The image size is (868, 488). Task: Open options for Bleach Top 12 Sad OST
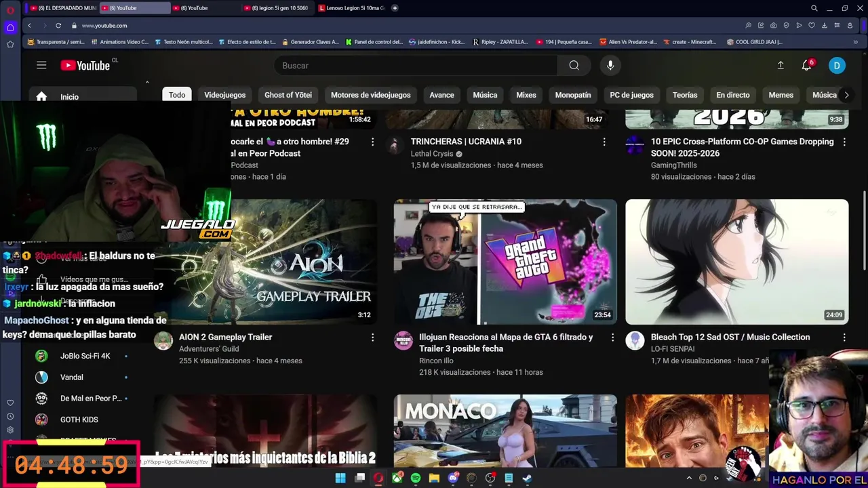pos(844,337)
